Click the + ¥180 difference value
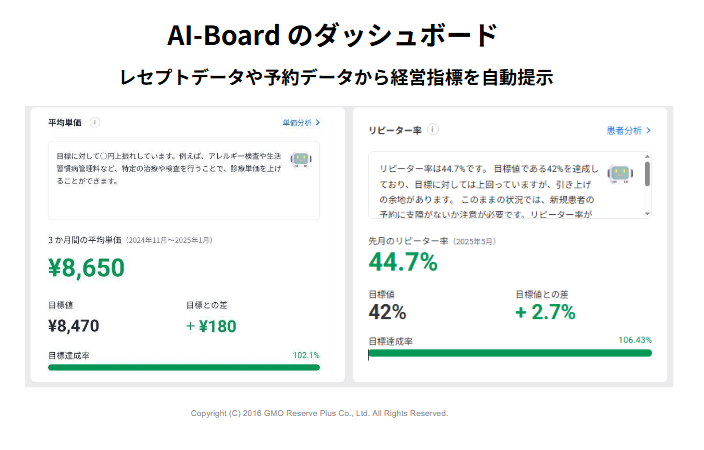This screenshot has height=450, width=704. click(x=211, y=325)
